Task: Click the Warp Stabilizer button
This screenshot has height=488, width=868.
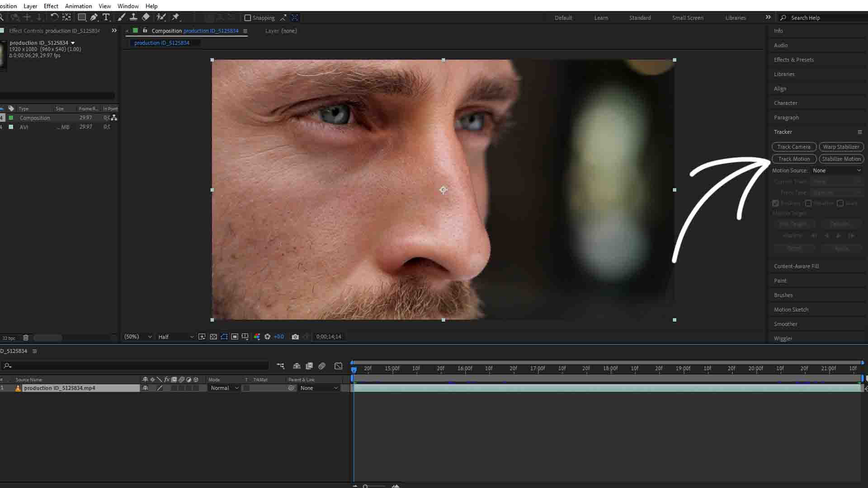Action: tap(841, 146)
